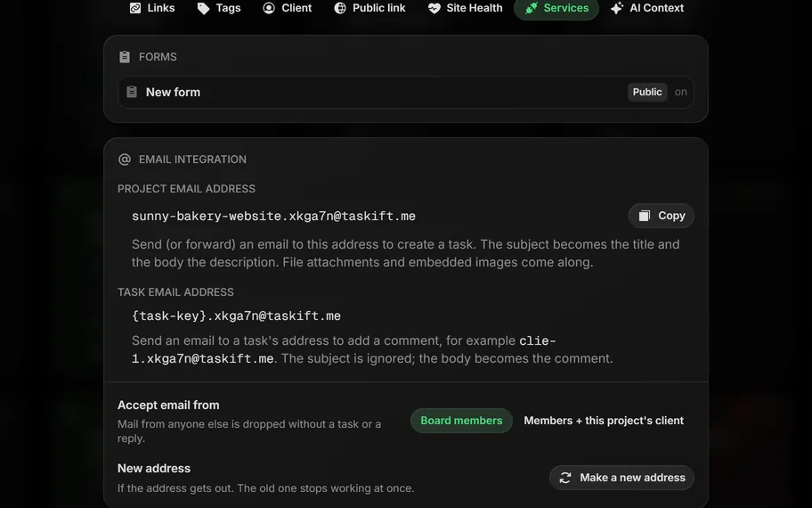Click the sparkle icon beside AI Context
812x508 pixels.
617,8
